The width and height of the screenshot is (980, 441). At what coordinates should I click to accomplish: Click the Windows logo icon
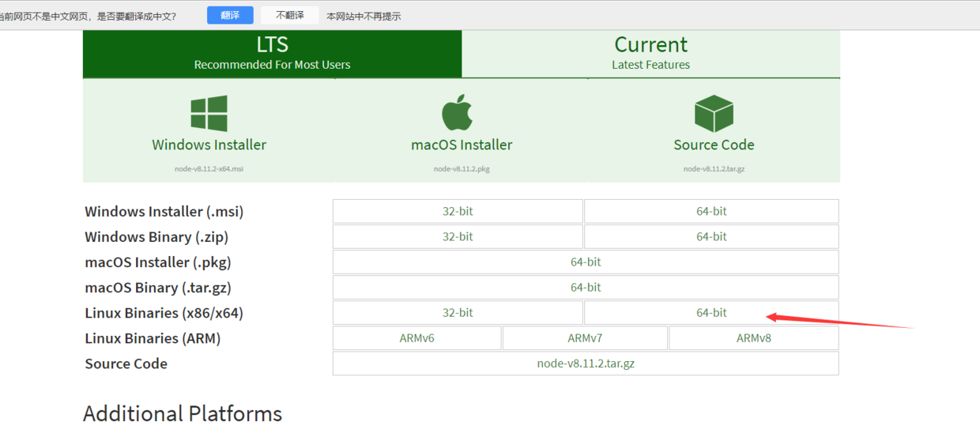pyautogui.click(x=209, y=113)
